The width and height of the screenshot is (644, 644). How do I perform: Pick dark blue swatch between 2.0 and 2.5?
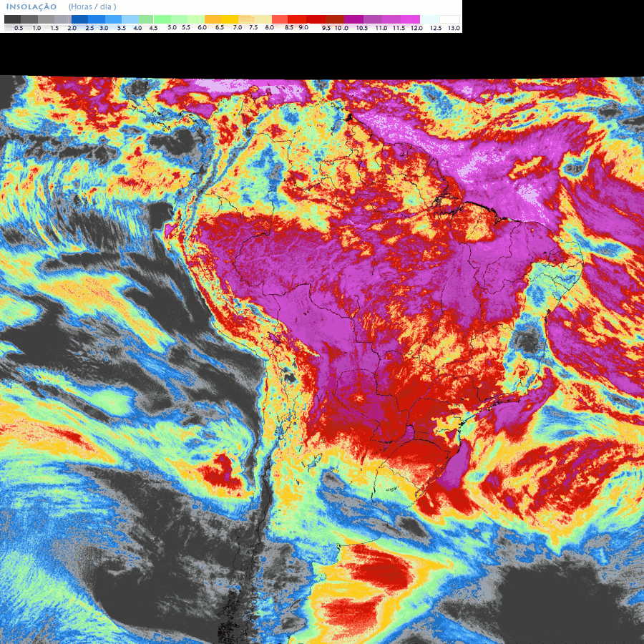coord(79,19)
